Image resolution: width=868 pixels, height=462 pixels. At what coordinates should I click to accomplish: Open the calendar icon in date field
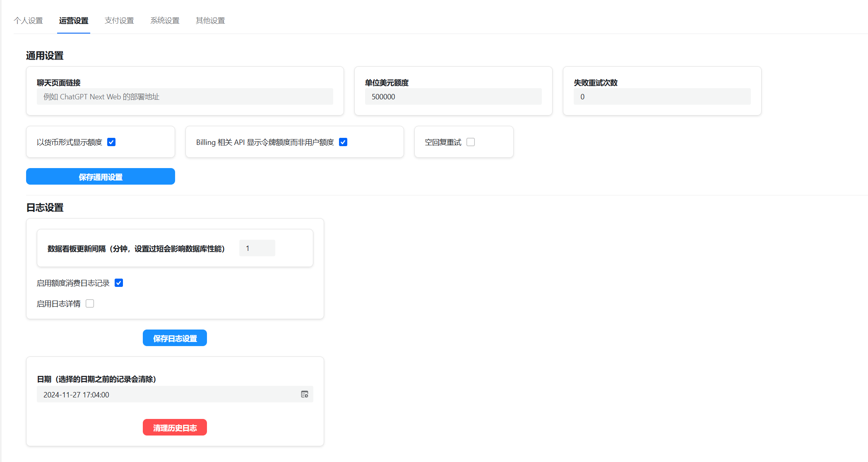[305, 395]
